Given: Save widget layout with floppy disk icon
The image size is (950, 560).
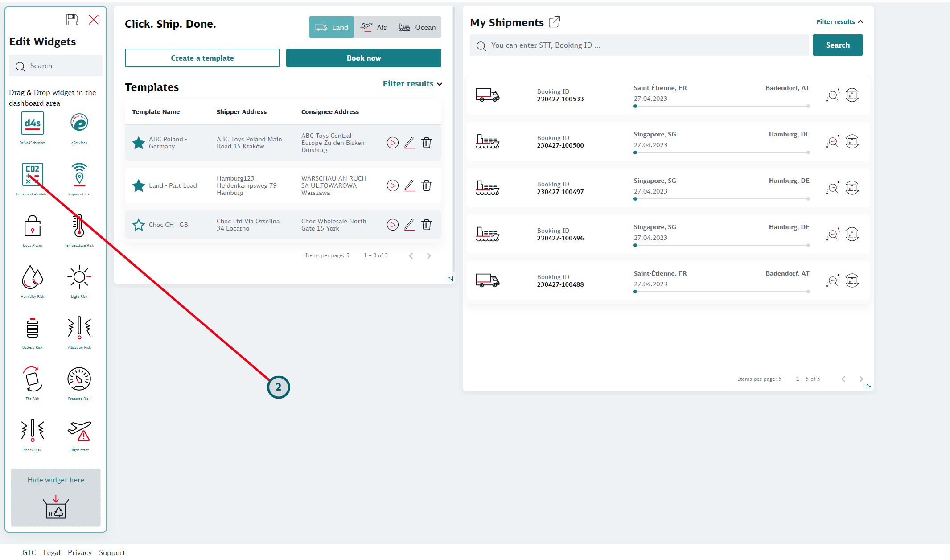Looking at the screenshot, I should pyautogui.click(x=72, y=20).
